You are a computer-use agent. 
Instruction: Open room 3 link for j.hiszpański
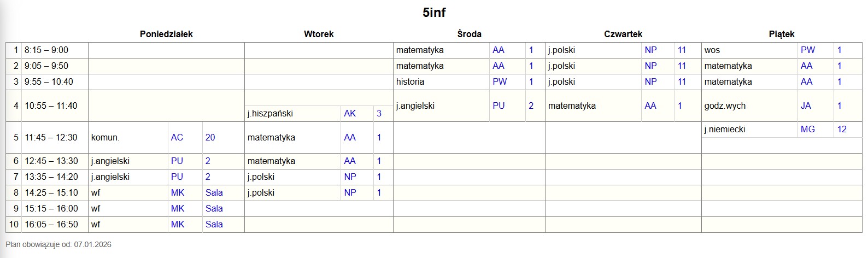[x=379, y=113]
